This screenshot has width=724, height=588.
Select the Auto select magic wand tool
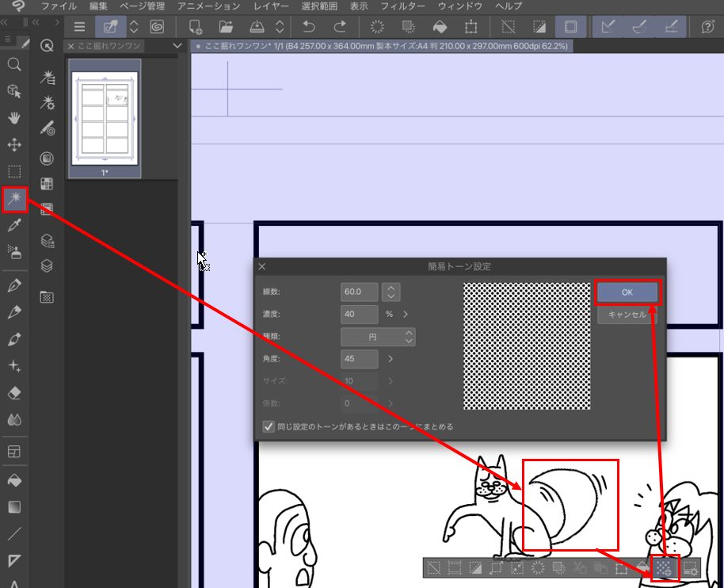coord(14,200)
